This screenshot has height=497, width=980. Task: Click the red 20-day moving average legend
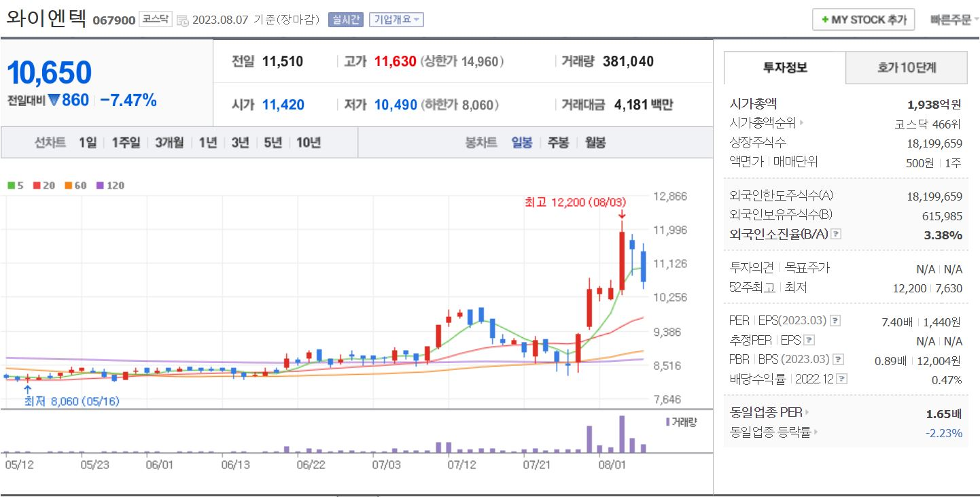[x=43, y=185]
